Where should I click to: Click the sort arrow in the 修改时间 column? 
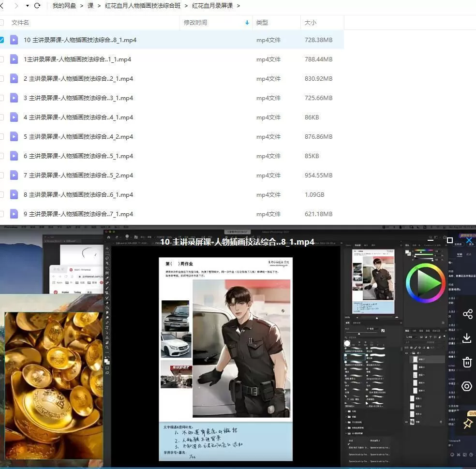point(247,23)
